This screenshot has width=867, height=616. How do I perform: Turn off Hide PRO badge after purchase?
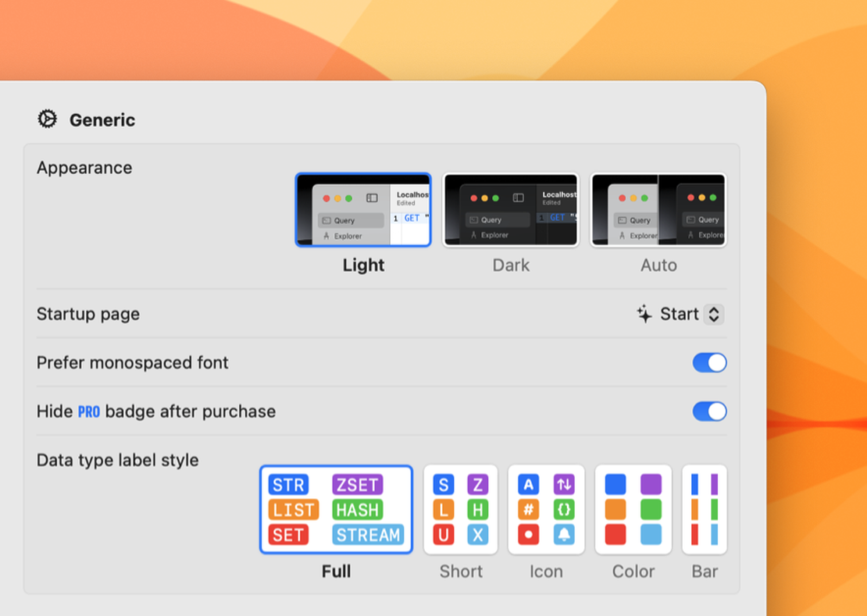point(709,411)
